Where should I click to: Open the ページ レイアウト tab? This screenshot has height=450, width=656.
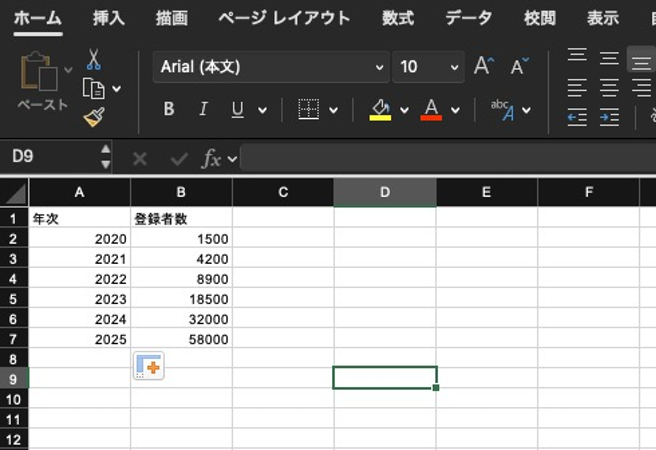(284, 18)
